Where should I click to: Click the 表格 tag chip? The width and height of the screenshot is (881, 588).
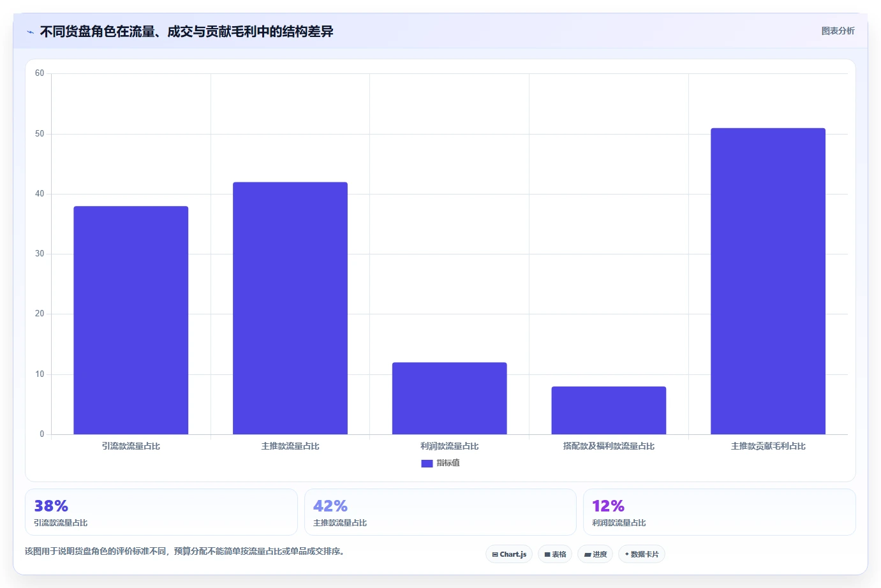pos(555,554)
